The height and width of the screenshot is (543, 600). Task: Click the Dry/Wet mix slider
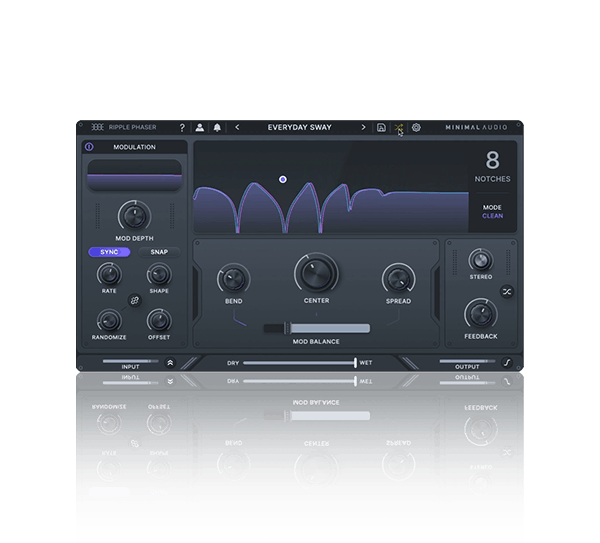pos(299,363)
